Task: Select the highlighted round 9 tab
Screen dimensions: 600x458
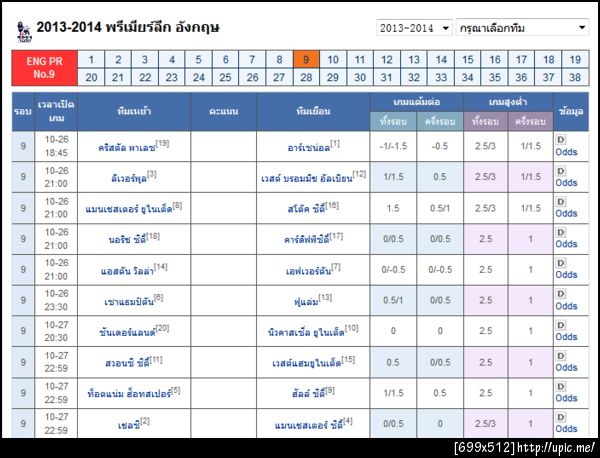Action: (x=306, y=60)
